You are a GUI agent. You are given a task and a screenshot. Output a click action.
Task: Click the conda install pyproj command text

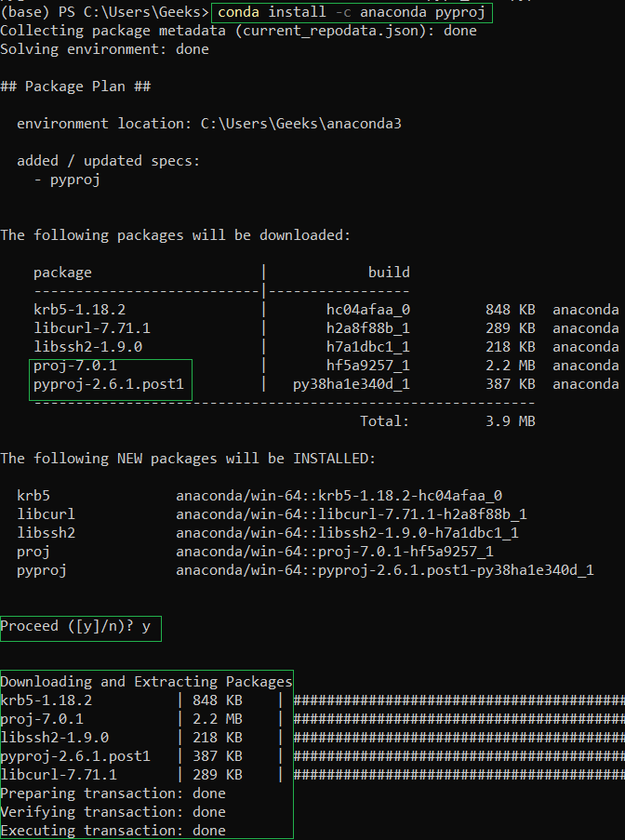pos(351,13)
